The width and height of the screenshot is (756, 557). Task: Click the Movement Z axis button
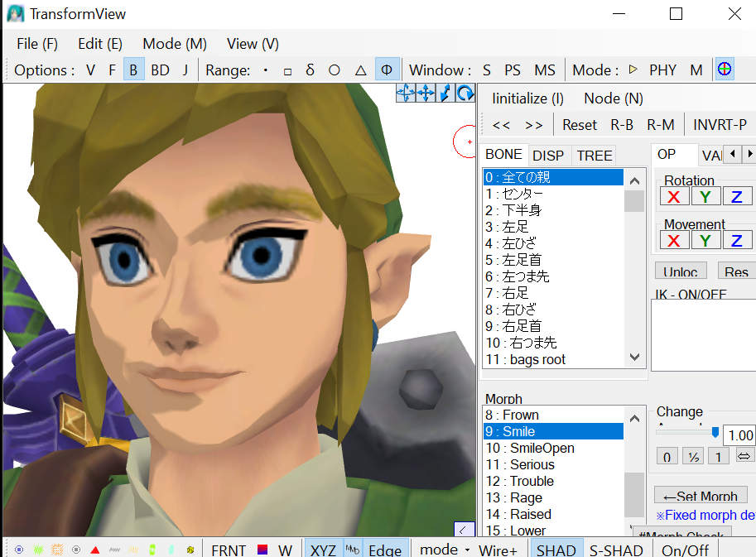pos(737,241)
